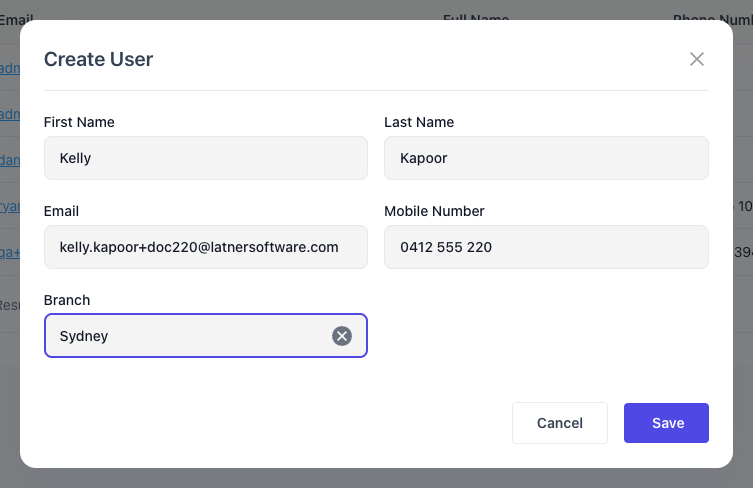Screen dimensions: 753x488
Task: Clear the Sydney branch selection
Action: [x=342, y=336]
